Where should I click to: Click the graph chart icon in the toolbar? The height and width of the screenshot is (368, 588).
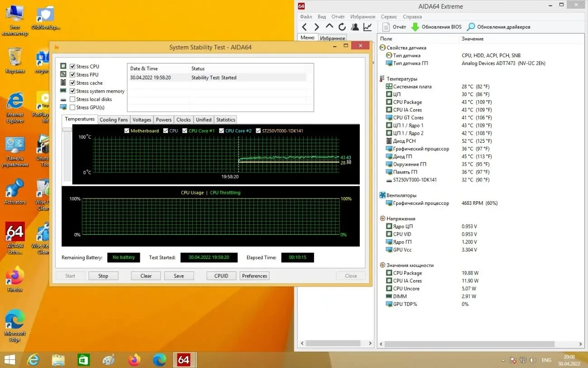coord(367,26)
